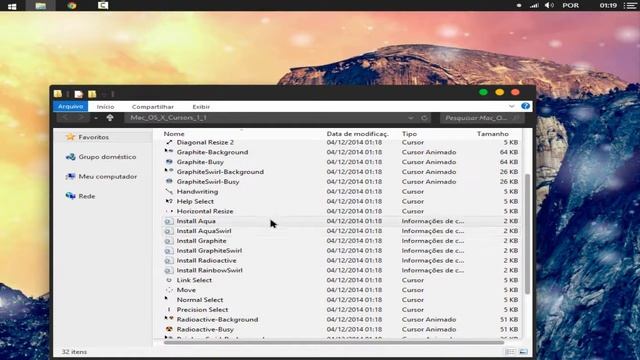Select the Help Select cursor icon
The height and width of the screenshot is (360, 640).
169,201
